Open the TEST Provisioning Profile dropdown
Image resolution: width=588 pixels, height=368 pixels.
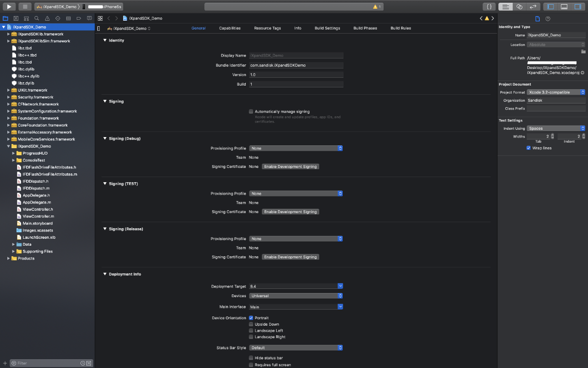tap(296, 194)
